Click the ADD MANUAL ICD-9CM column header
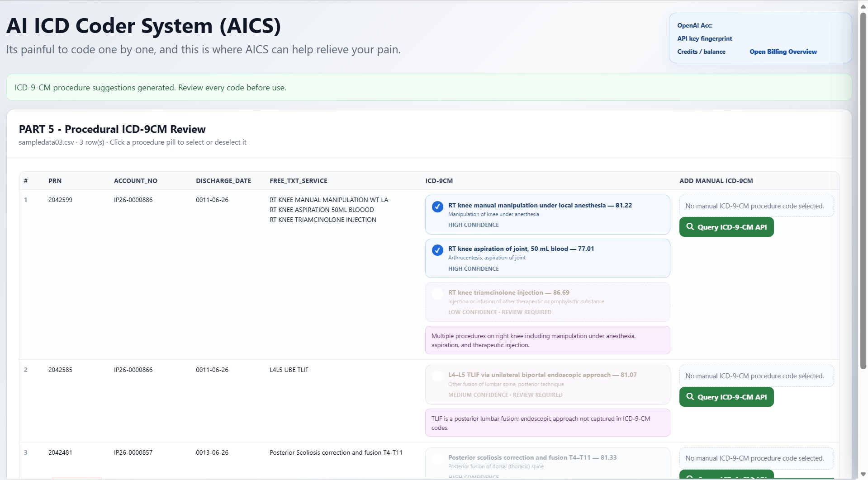Image resolution: width=868 pixels, height=480 pixels. tap(716, 181)
